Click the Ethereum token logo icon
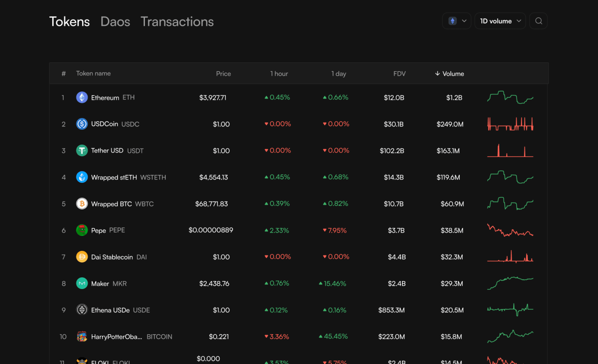This screenshot has height=364, width=598. pyautogui.click(x=82, y=97)
